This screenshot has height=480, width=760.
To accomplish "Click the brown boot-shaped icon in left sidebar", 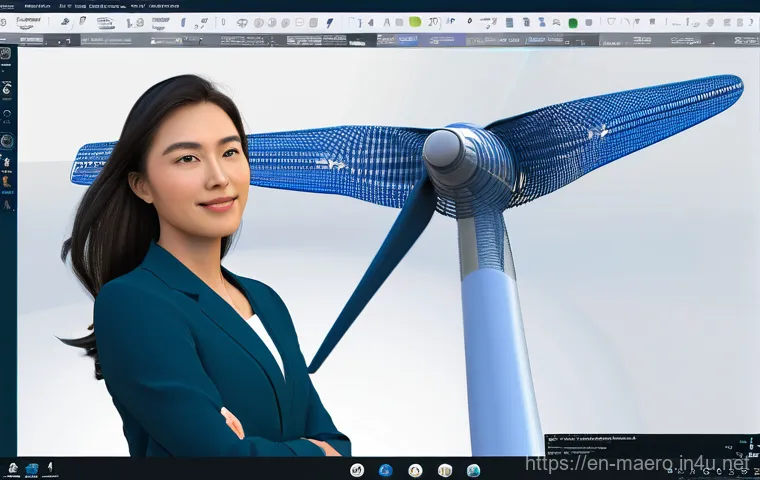I will click(6, 182).
